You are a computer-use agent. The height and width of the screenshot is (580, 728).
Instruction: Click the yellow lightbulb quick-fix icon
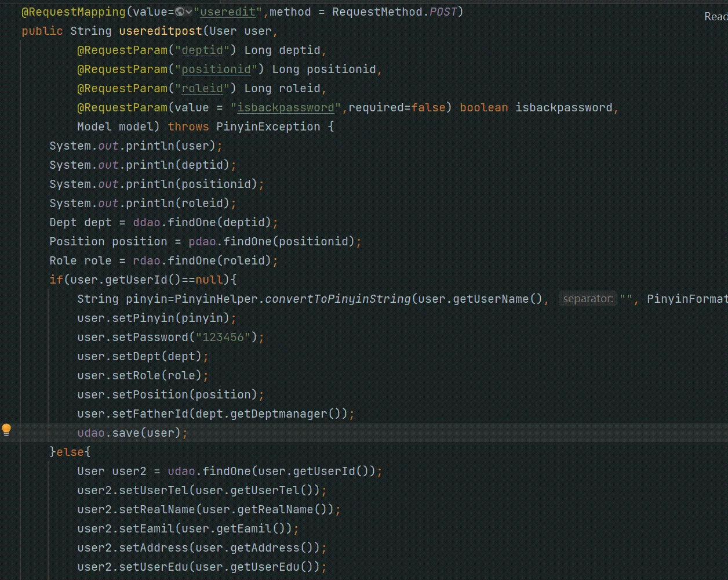coord(6,430)
